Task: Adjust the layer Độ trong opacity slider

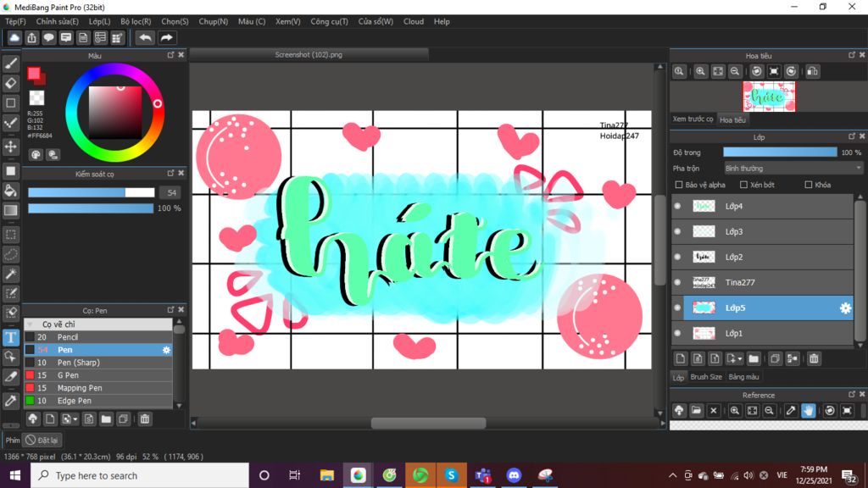Action: click(780, 152)
